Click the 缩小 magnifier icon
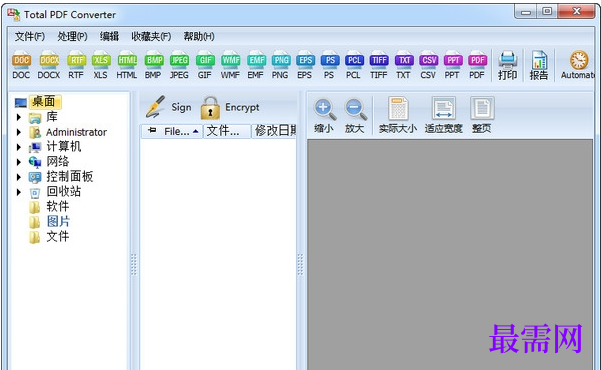 pyautogui.click(x=324, y=116)
